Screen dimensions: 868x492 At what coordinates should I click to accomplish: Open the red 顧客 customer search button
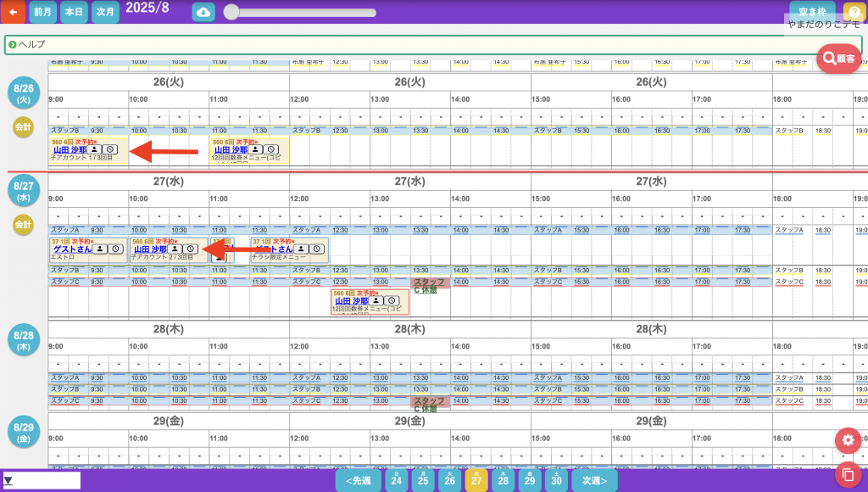click(838, 59)
